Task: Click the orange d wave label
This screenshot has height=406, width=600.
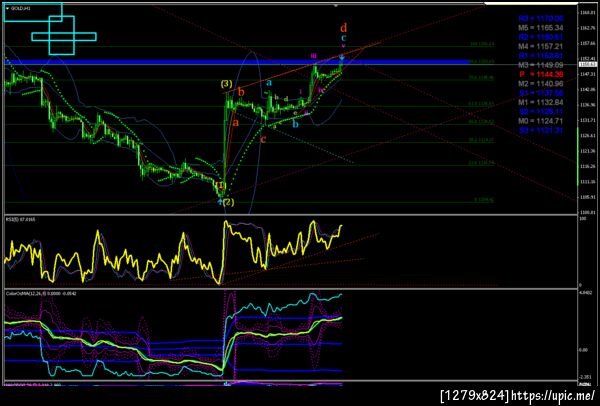Action: tap(344, 28)
